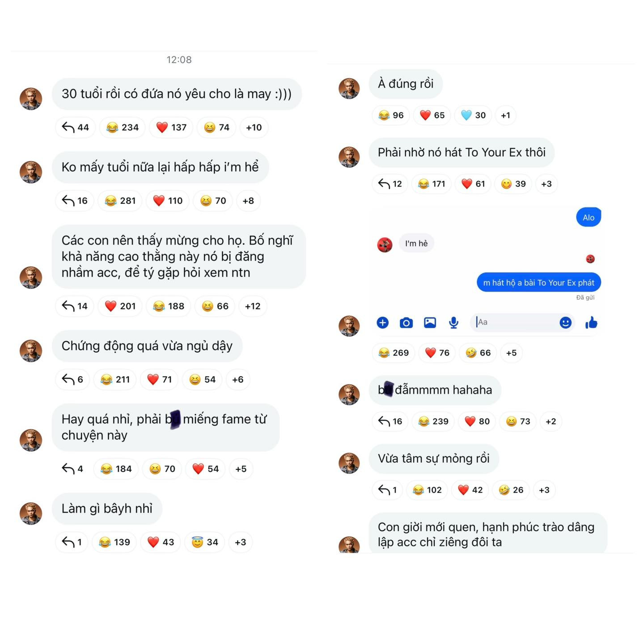Viewport: 644px width, 644px height.
Task: Select the 'Chứng động quá vừa ngủ dậy' message
Action: (147, 346)
